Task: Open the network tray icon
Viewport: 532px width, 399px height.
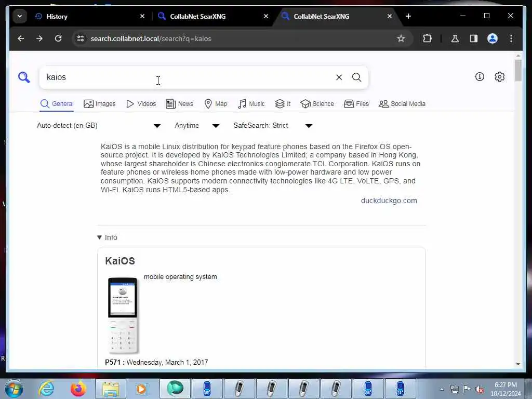Action: [454, 390]
